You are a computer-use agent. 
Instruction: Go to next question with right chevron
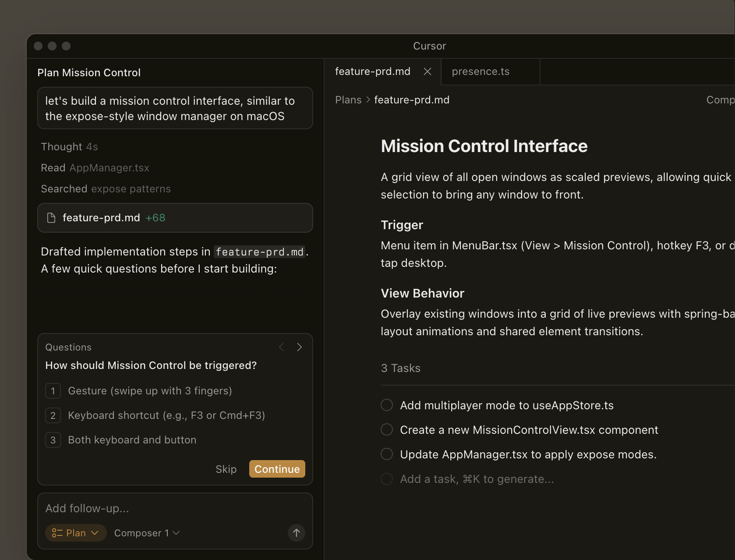[x=300, y=347]
